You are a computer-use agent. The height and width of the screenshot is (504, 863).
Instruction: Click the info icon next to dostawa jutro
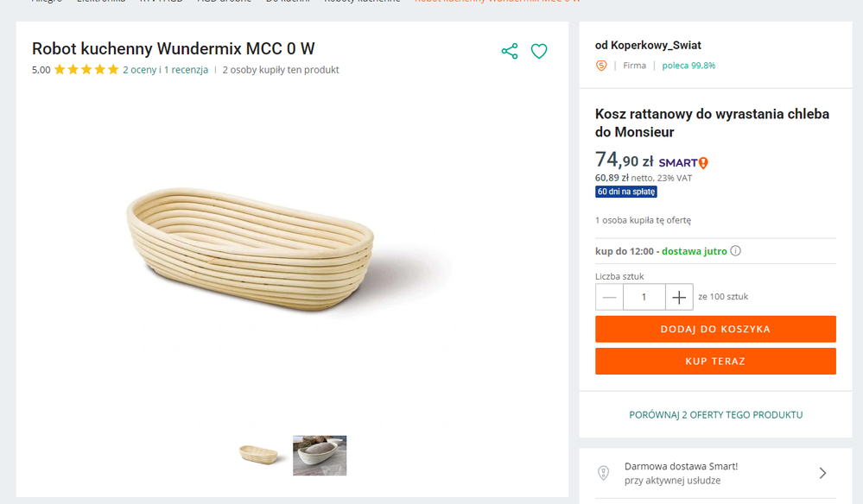736,251
